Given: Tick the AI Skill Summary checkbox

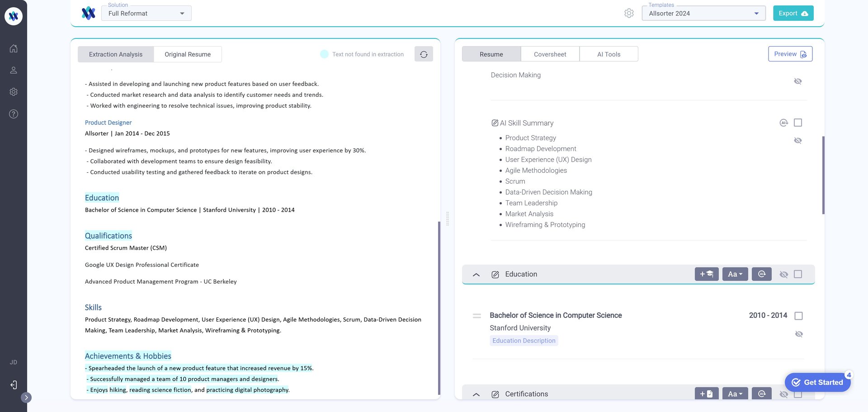Looking at the screenshot, I should (x=798, y=123).
